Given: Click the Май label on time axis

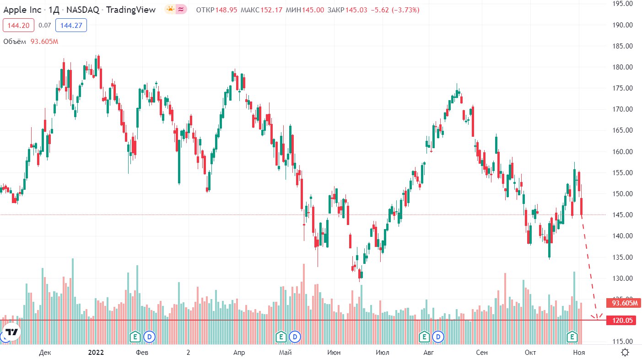Looking at the screenshot, I should point(285,353).
